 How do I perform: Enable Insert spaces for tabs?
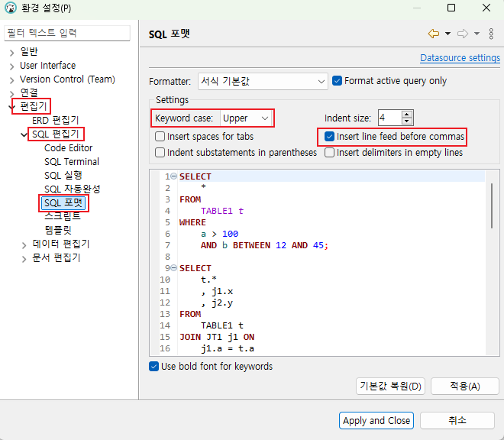[160, 137]
